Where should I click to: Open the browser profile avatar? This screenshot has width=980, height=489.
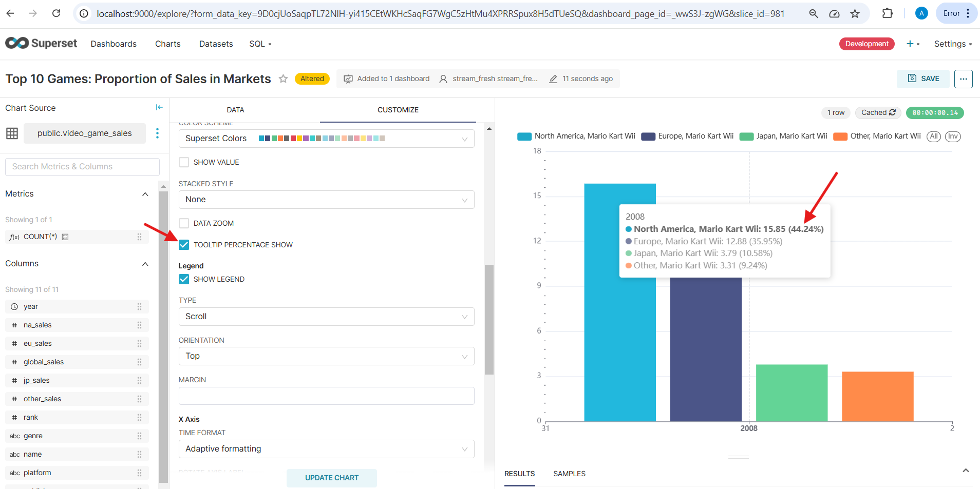(921, 13)
